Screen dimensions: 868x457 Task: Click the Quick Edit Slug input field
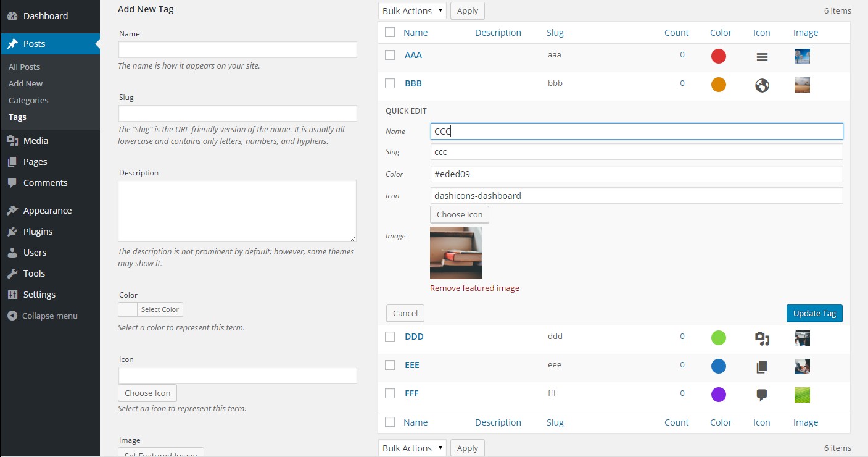[x=636, y=152]
